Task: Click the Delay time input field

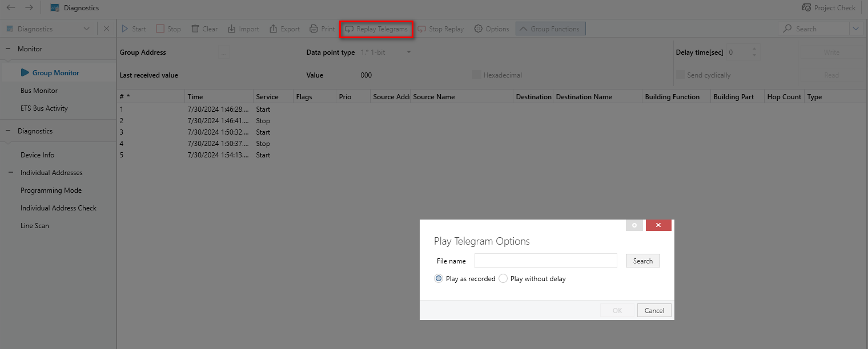Action: [x=737, y=52]
